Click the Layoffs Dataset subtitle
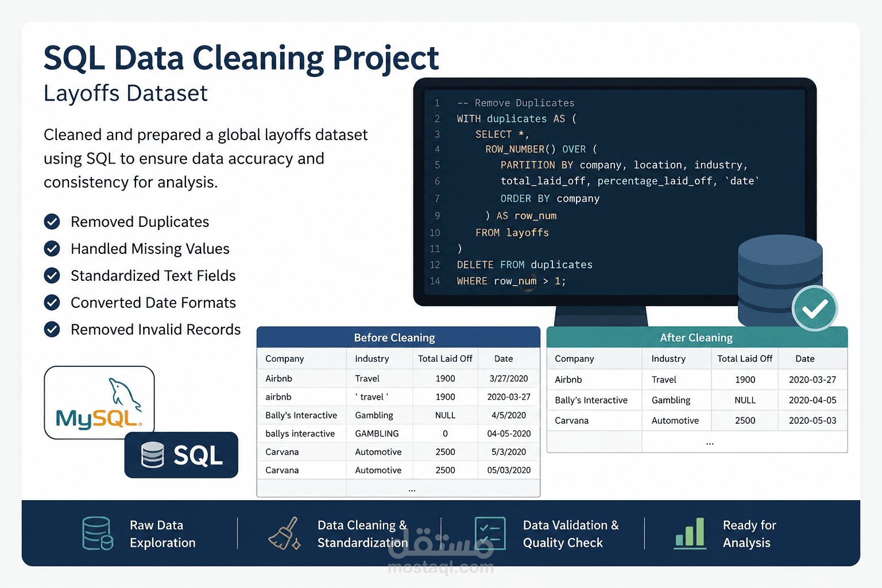 point(126,94)
